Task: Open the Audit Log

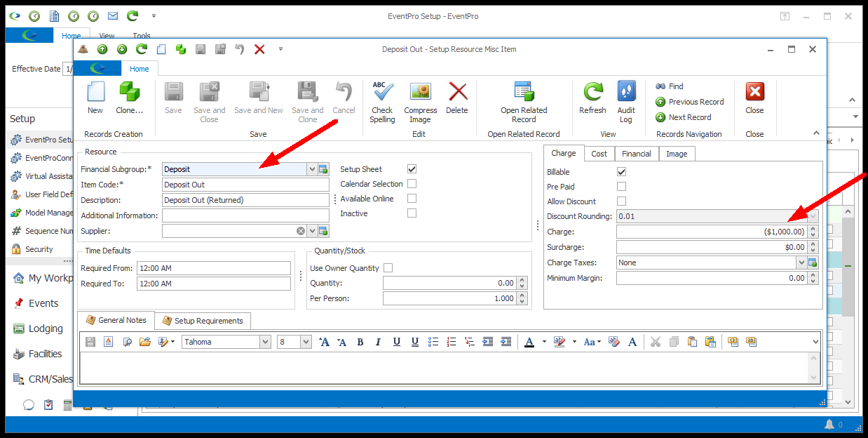Action: [626, 102]
